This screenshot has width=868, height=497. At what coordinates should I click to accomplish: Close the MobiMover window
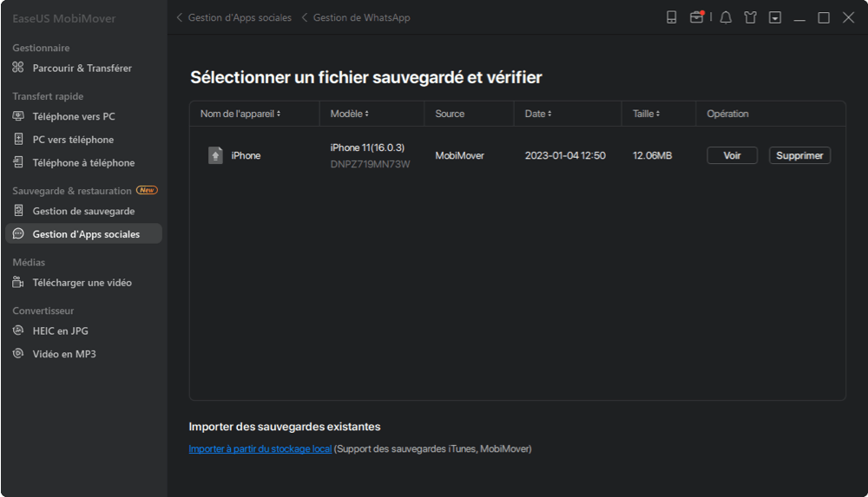point(848,17)
